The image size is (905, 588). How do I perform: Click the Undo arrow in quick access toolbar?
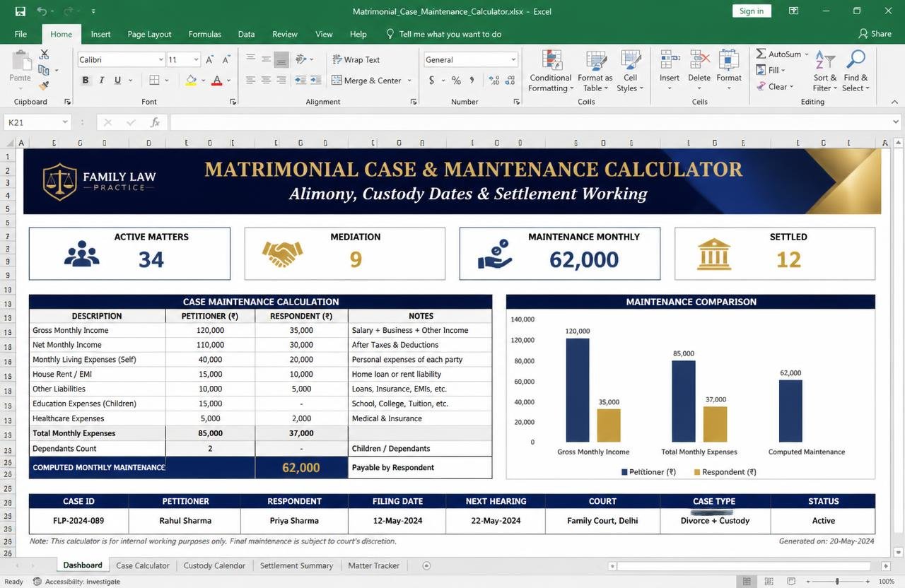coord(41,11)
